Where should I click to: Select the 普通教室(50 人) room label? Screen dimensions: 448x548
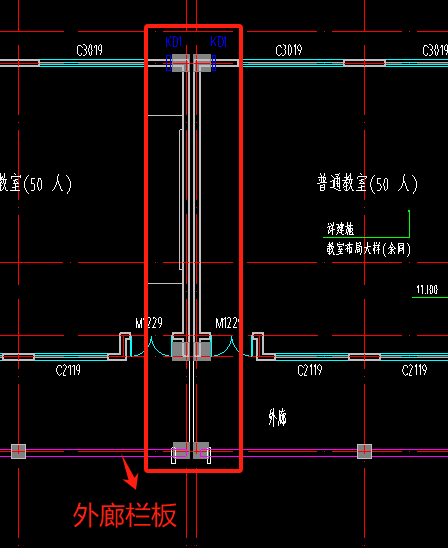(x=367, y=183)
